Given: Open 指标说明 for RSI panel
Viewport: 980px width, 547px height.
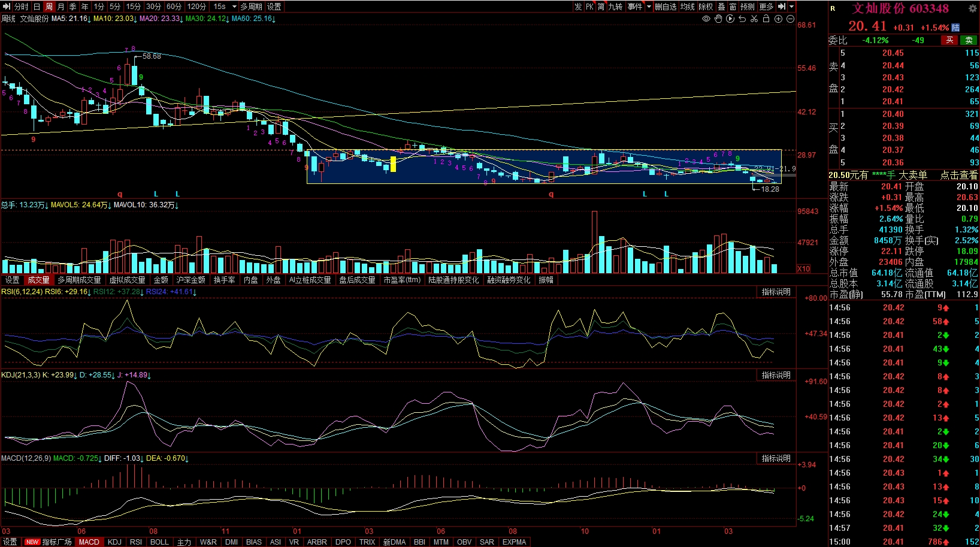Looking at the screenshot, I should click(x=776, y=292).
